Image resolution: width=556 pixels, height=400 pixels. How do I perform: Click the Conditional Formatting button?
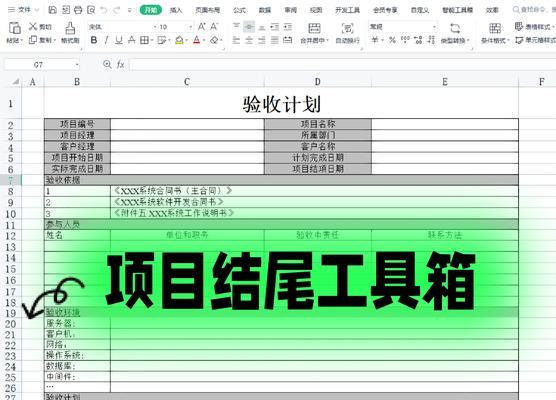(495, 32)
